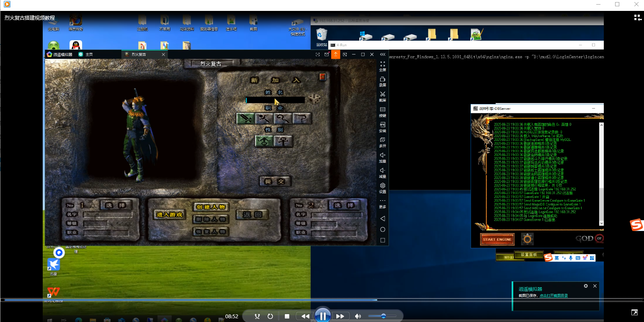The width and height of the screenshot is (644, 322).
Task: Select the question mark class button
Action: (x=302, y=119)
